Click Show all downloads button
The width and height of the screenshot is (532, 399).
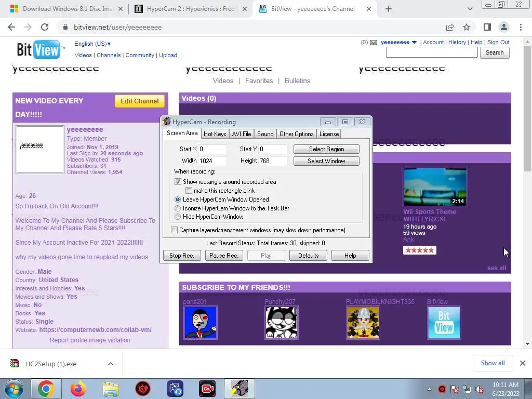493,363
